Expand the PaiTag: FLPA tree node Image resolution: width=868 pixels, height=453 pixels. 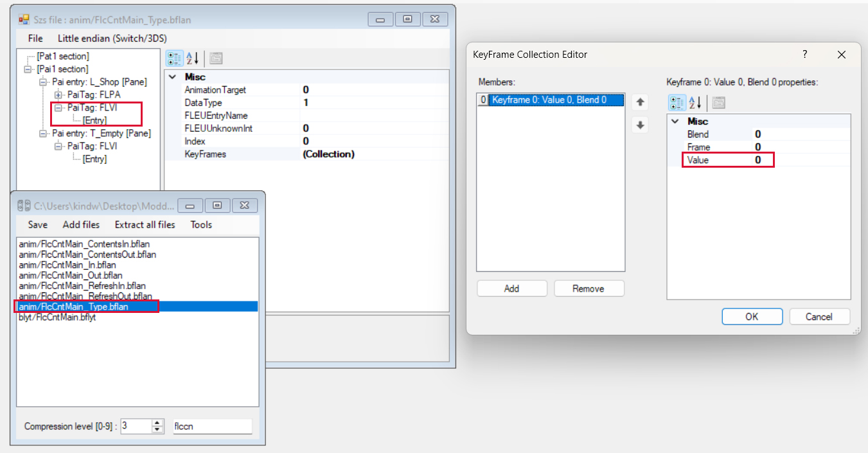(58, 94)
